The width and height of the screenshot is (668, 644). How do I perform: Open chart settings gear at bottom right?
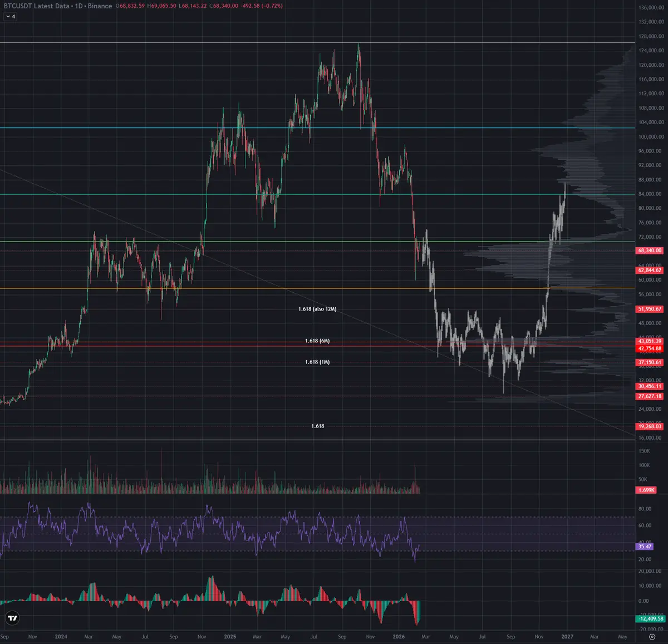click(x=652, y=636)
